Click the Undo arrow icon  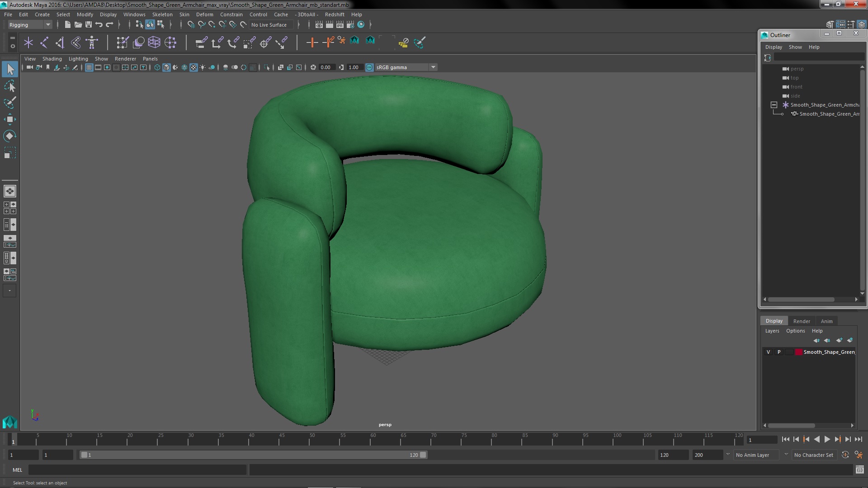[99, 24]
